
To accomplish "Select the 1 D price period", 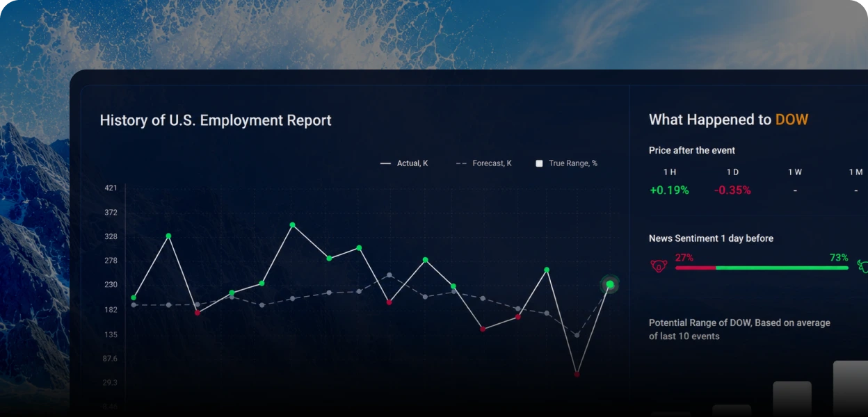I will click(732, 172).
